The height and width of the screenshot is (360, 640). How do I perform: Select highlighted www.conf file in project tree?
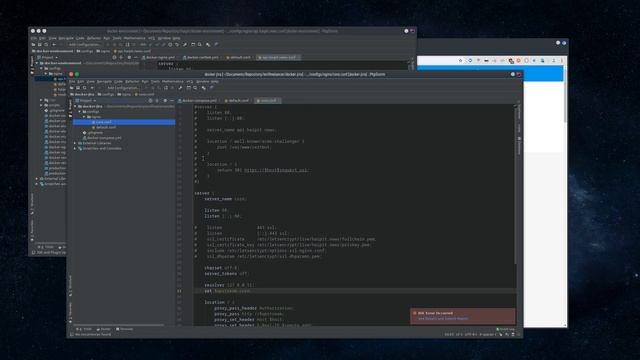(124, 122)
